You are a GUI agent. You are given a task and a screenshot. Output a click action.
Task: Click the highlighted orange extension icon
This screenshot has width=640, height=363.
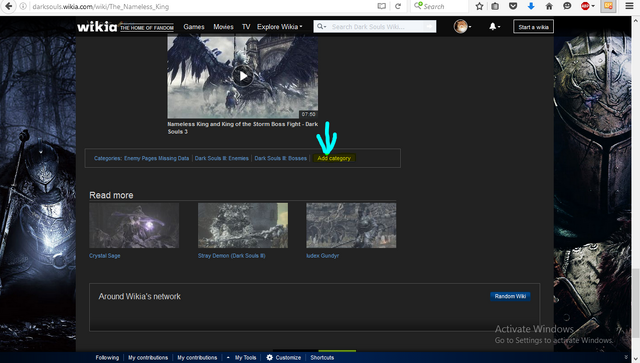point(608,6)
